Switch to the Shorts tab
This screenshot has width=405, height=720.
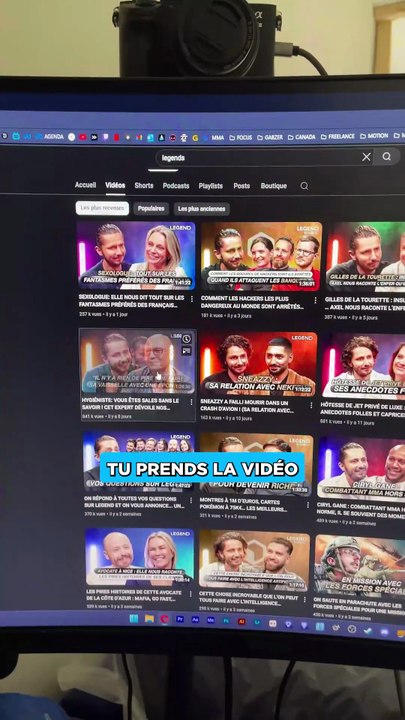pyautogui.click(x=144, y=186)
